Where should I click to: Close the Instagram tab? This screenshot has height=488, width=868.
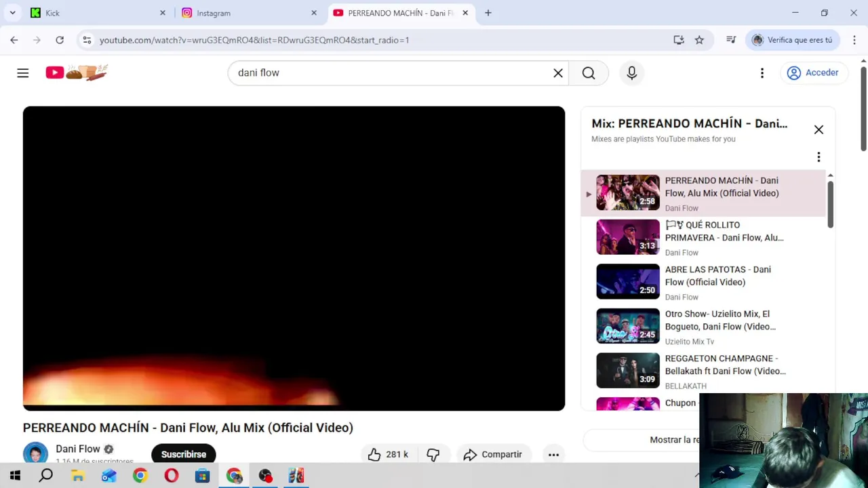(314, 13)
